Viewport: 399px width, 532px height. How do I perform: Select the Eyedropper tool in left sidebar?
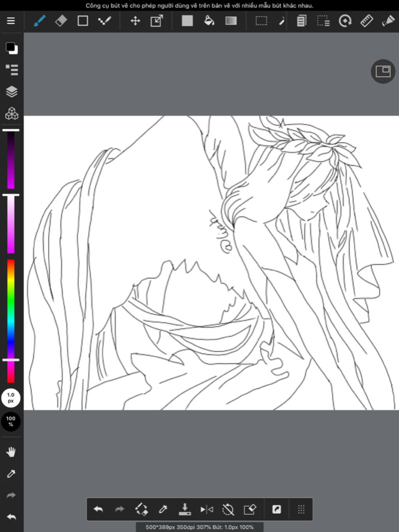coord(11,474)
